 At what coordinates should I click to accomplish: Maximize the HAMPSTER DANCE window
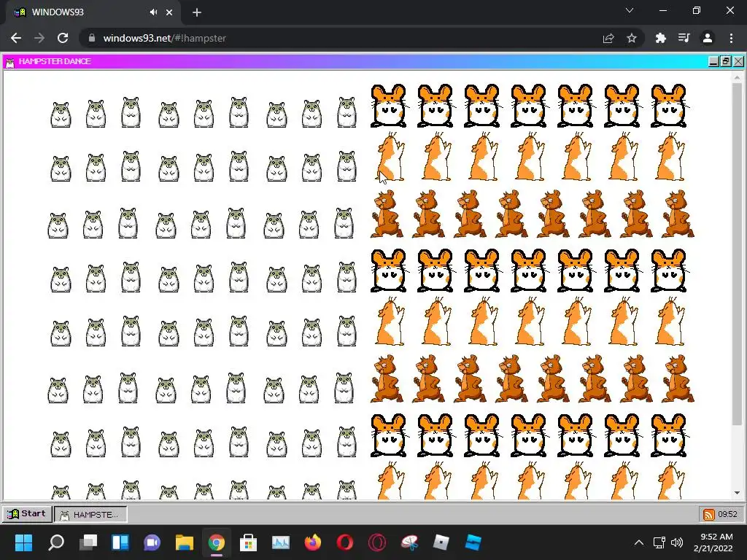pos(726,61)
